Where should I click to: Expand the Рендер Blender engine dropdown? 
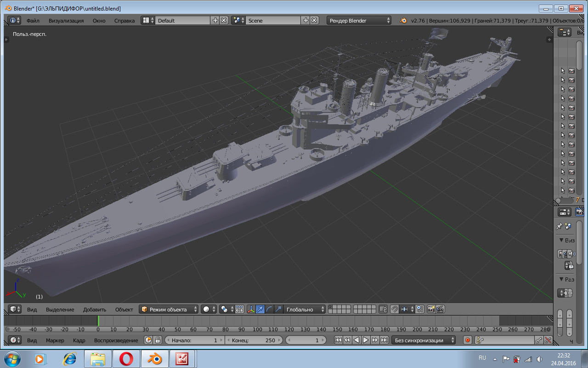[x=359, y=21]
